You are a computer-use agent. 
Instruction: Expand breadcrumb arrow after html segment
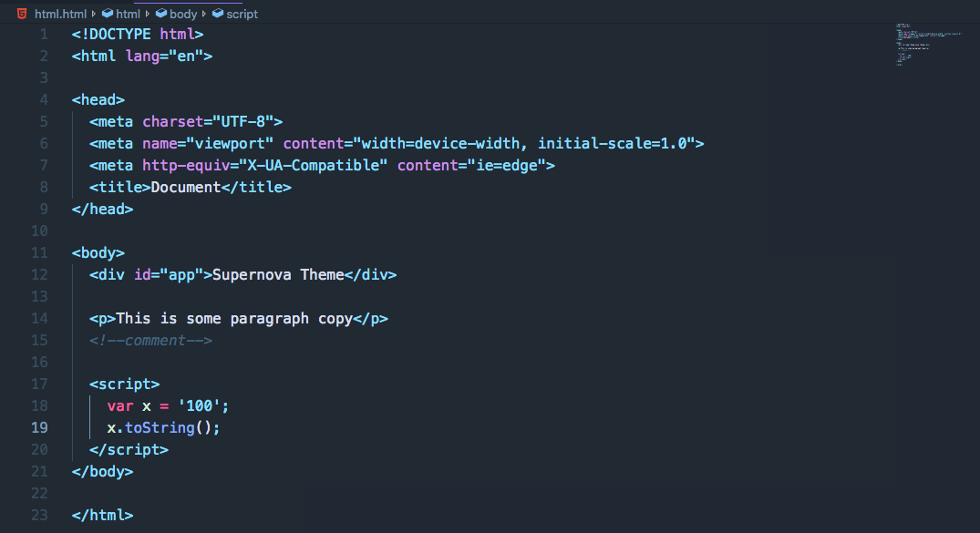148,13
